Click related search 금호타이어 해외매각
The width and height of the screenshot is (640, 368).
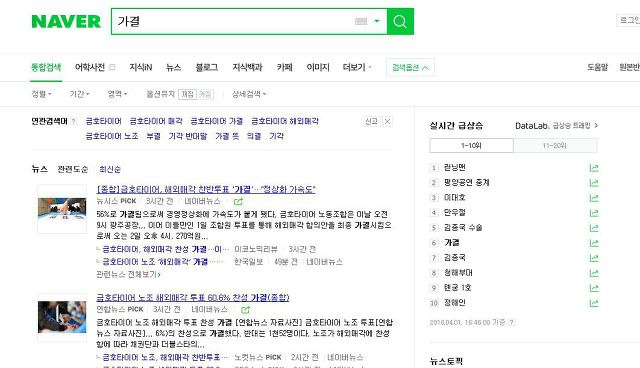pyautogui.click(x=285, y=121)
